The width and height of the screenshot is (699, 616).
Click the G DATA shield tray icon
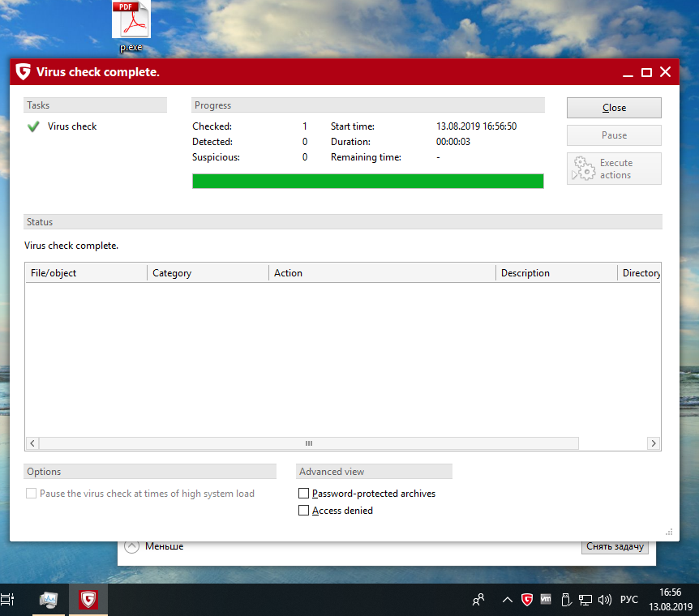526,600
